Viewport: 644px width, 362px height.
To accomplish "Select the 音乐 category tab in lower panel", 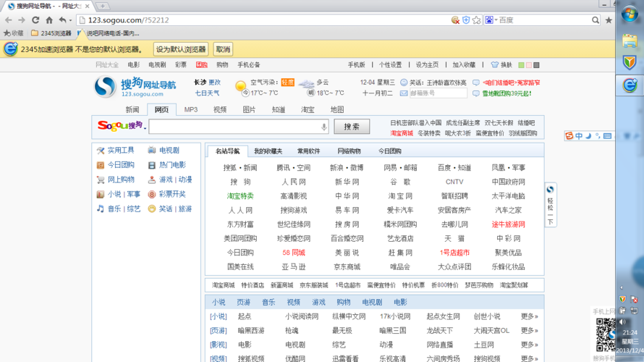I will pos(268,303).
